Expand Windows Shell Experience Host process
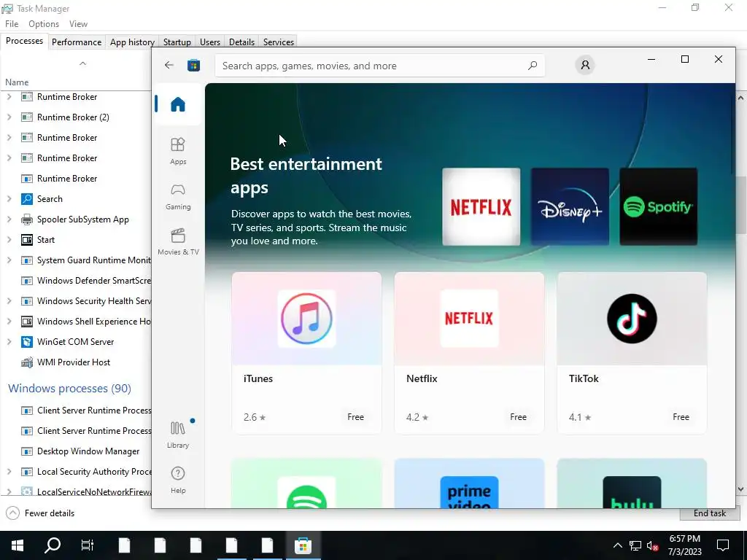 pos(9,322)
